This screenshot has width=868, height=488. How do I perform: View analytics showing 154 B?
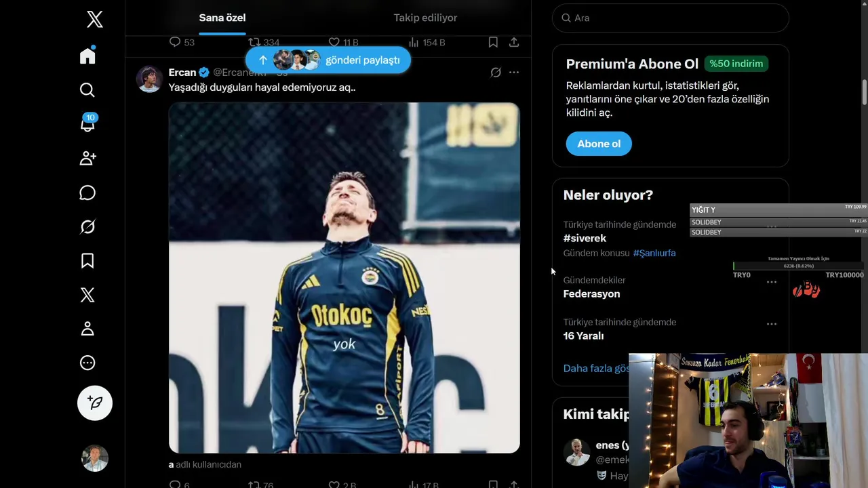[427, 42]
